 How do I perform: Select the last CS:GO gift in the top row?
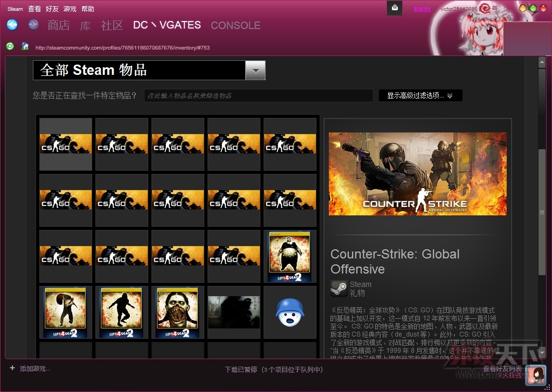289,144
